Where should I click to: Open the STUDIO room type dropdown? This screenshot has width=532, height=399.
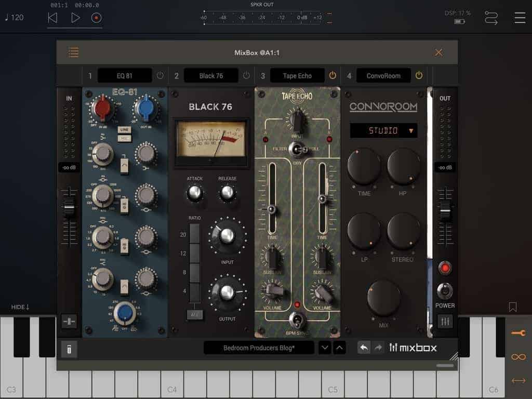click(383, 130)
